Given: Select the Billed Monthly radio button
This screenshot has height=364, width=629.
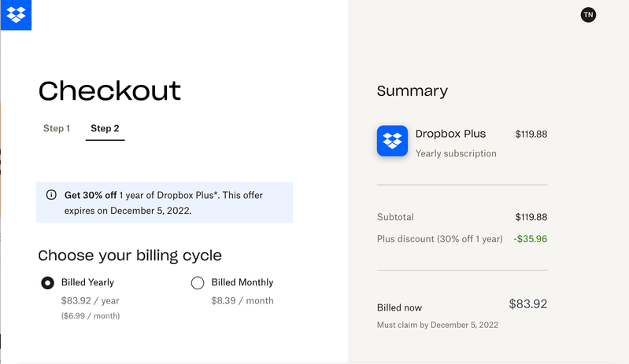Looking at the screenshot, I should 198,283.
